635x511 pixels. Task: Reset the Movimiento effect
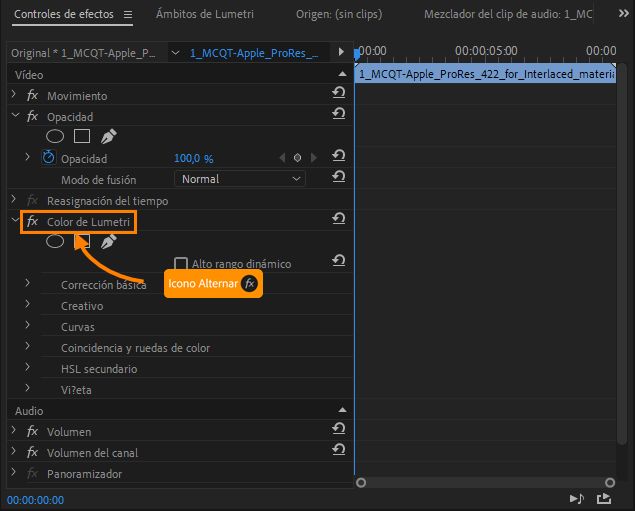(x=339, y=93)
